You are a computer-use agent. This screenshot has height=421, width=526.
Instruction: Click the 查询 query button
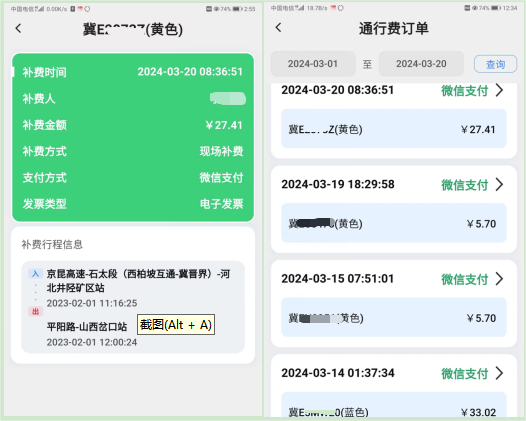click(x=495, y=64)
